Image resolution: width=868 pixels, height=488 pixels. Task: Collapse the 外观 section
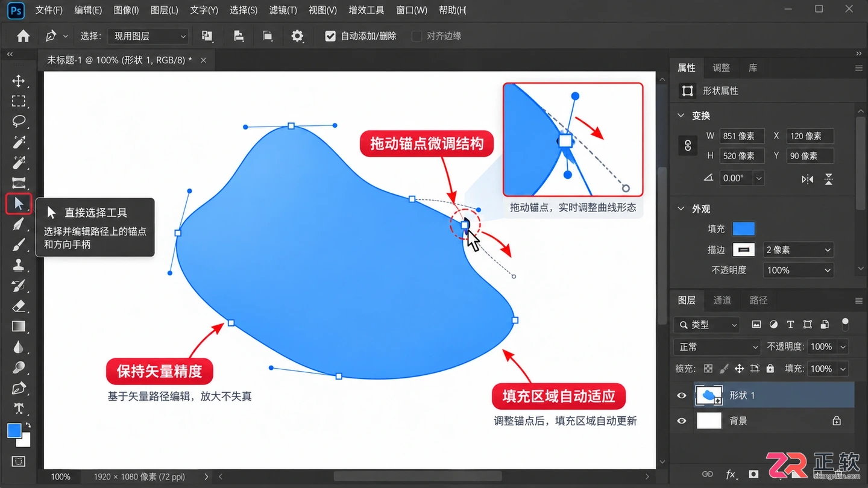(x=681, y=209)
